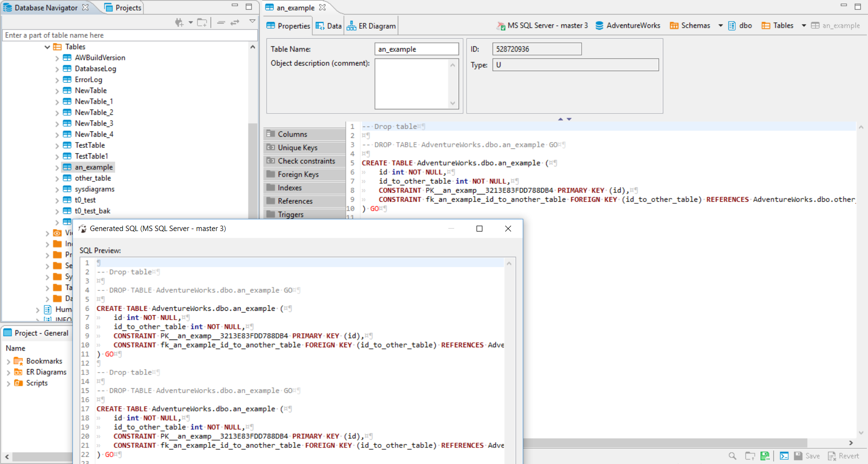Open the Tables selector dropdown
This screenshot has height=464, width=868.
pyautogui.click(x=804, y=25)
